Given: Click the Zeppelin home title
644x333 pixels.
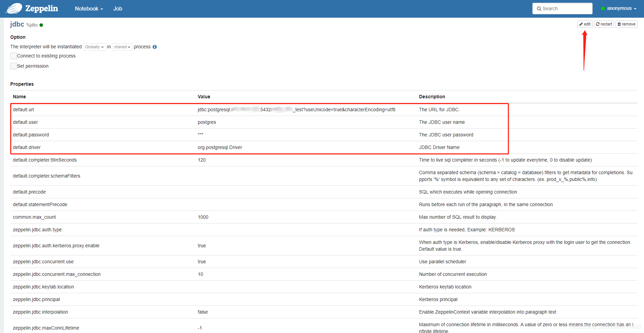Looking at the screenshot, I should [x=42, y=9].
